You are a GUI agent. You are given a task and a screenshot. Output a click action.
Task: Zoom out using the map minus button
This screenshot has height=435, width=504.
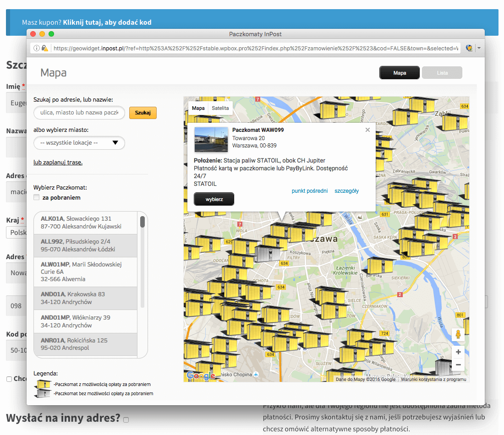458,364
